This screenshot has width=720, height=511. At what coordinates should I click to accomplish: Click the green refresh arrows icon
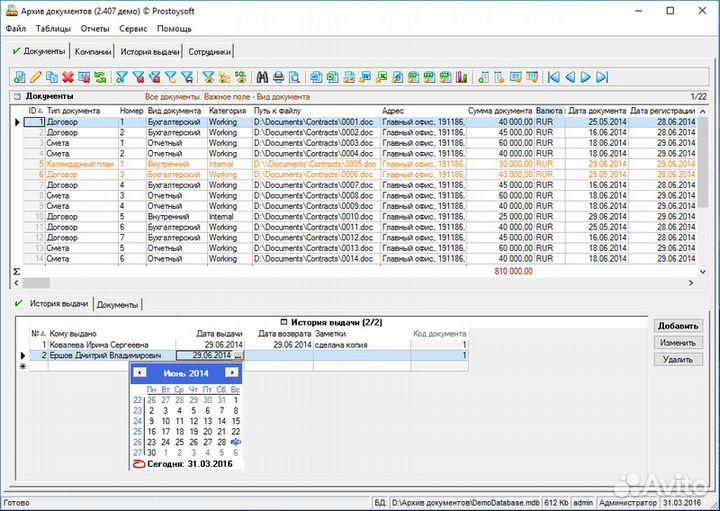101,77
